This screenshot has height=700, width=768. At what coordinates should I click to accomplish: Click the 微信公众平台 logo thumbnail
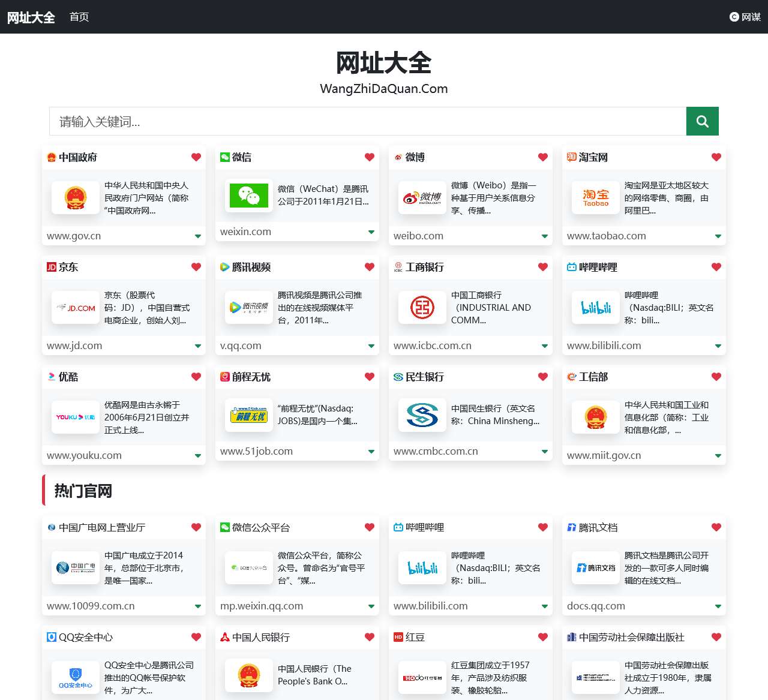pos(249,568)
